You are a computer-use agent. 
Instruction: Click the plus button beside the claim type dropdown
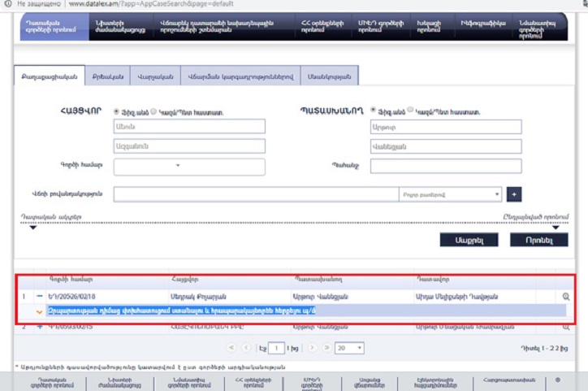click(514, 195)
